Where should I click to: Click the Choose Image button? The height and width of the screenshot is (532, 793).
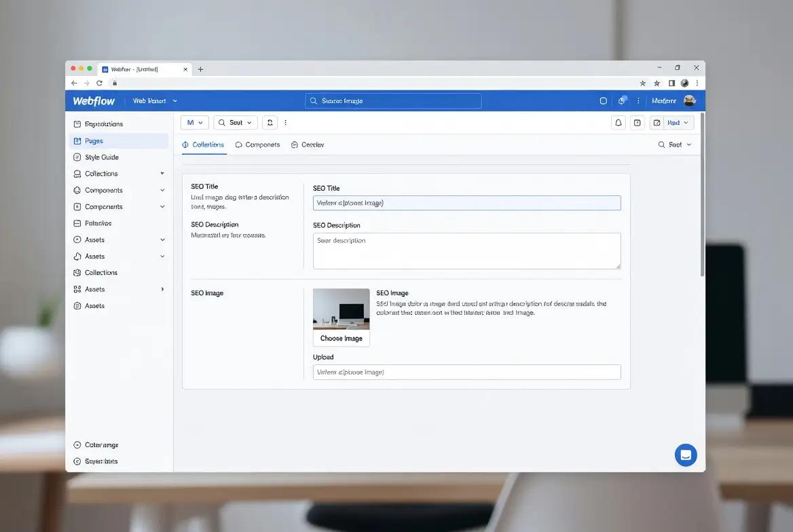tap(342, 339)
